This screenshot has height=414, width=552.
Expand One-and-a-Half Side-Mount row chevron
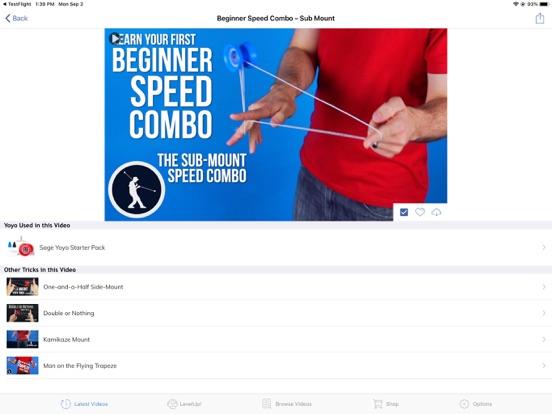(544, 287)
